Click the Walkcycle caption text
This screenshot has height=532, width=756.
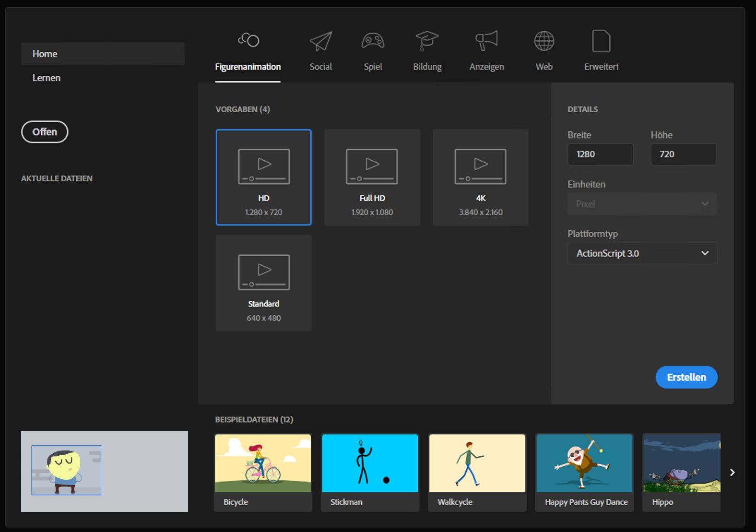pyautogui.click(x=455, y=502)
